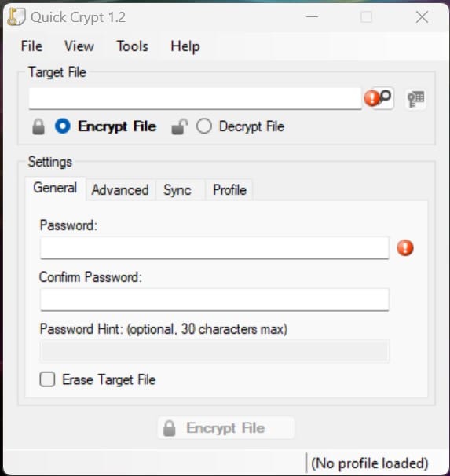Click the Target File error warning icon

(x=371, y=98)
